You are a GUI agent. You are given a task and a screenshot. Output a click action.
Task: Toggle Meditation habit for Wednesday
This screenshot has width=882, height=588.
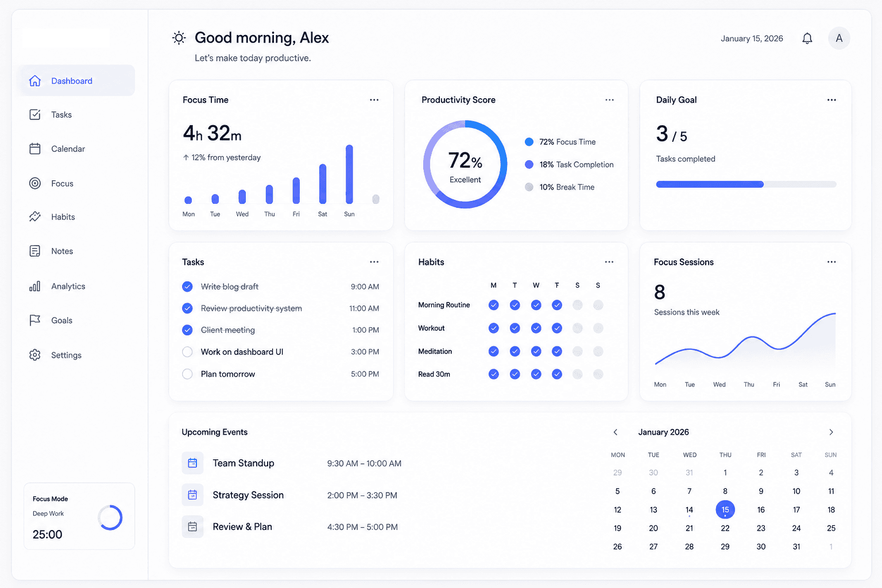click(x=536, y=351)
